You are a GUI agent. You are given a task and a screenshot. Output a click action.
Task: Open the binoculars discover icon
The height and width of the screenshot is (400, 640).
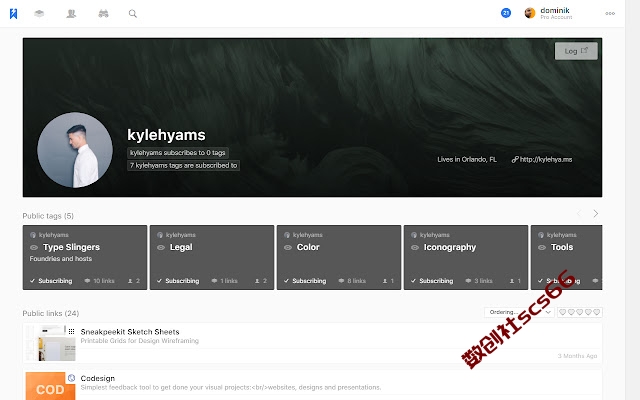(103, 13)
